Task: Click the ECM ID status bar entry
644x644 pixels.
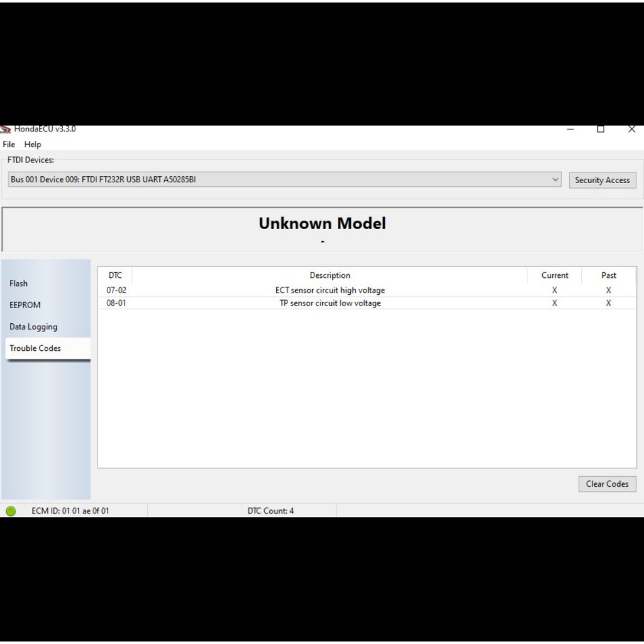Action: (70, 511)
